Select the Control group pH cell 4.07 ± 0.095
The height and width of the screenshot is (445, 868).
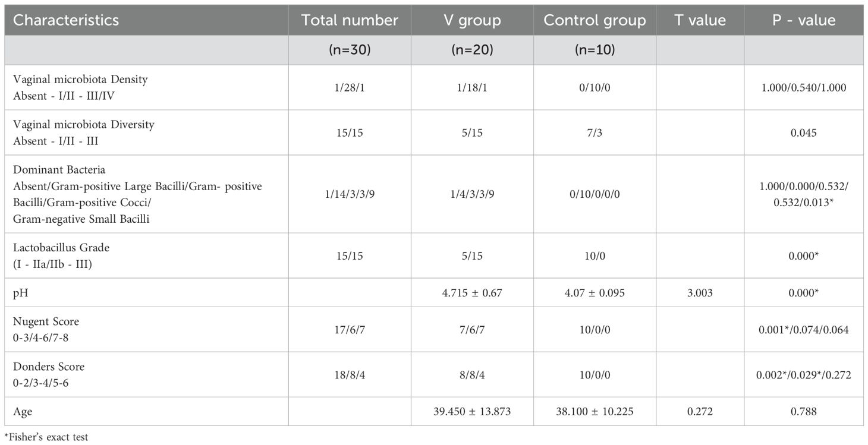point(595,293)
